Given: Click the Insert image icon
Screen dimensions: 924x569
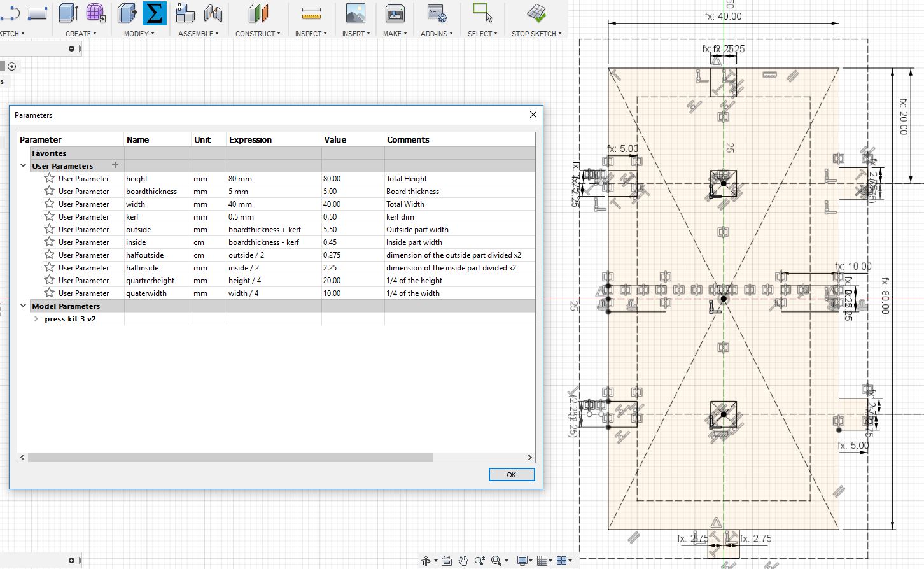Looking at the screenshot, I should click(x=356, y=13).
